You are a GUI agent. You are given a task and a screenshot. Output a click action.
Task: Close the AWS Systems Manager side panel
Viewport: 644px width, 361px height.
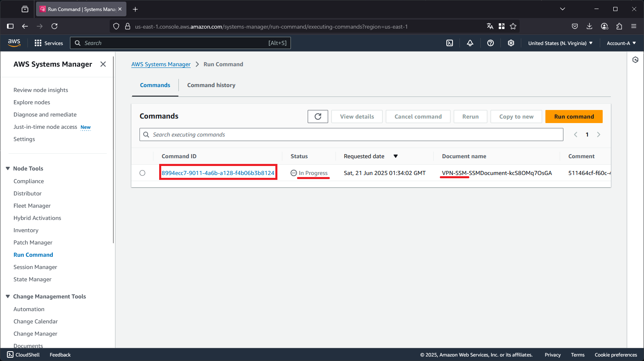coord(103,64)
